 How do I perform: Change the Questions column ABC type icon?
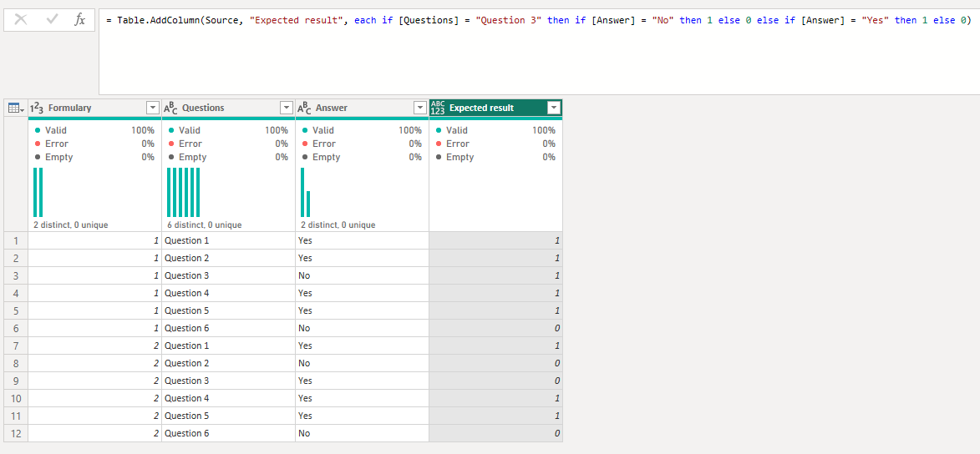(170, 108)
